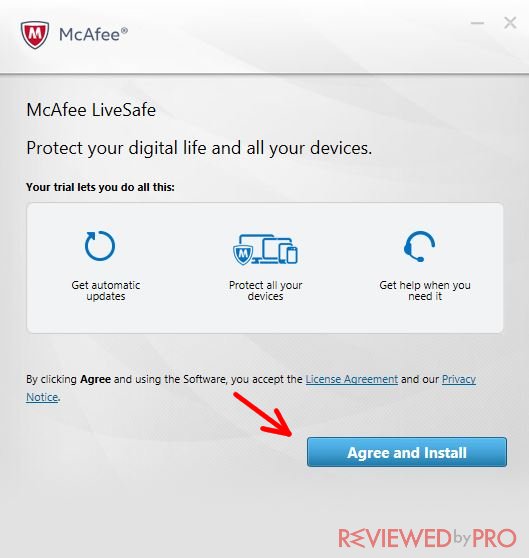Click the Agree and Install button
Screen dimensions: 529x558
point(407,452)
